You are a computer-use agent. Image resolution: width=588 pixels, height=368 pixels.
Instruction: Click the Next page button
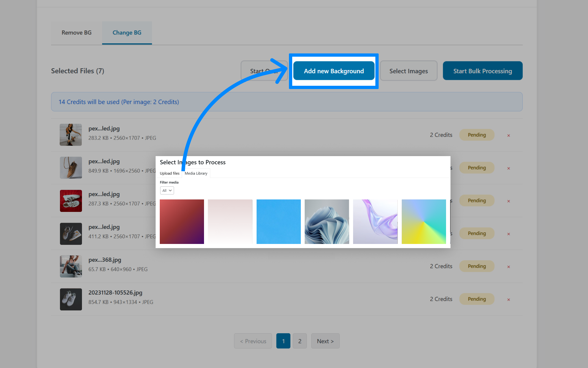click(325, 341)
